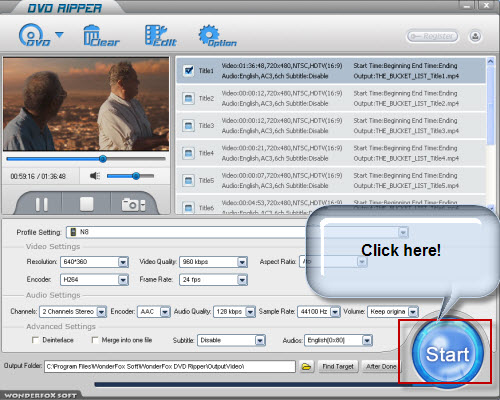Open the DVD source dropdown arrow

(59, 35)
